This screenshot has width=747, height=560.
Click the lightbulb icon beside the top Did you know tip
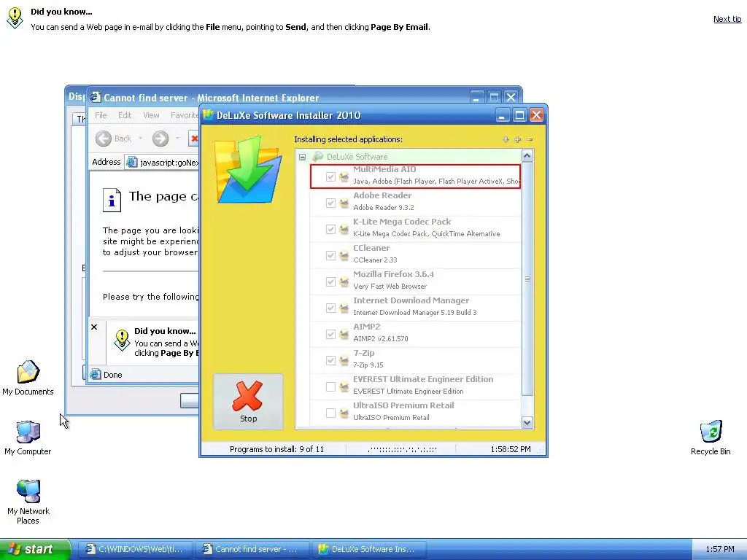tap(15, 18)
